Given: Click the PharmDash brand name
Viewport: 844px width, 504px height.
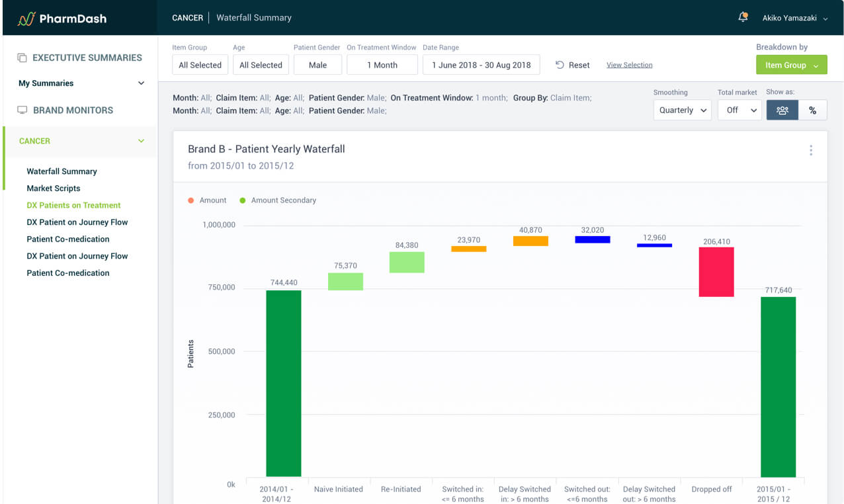Looking at the screenshot, I should click(73, 19).
